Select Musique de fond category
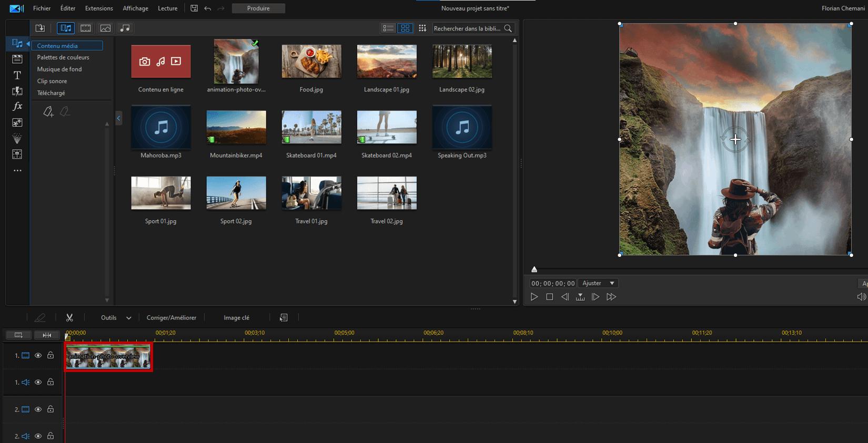The height and width of the screenshot is (443, 868). pos(59,69)
